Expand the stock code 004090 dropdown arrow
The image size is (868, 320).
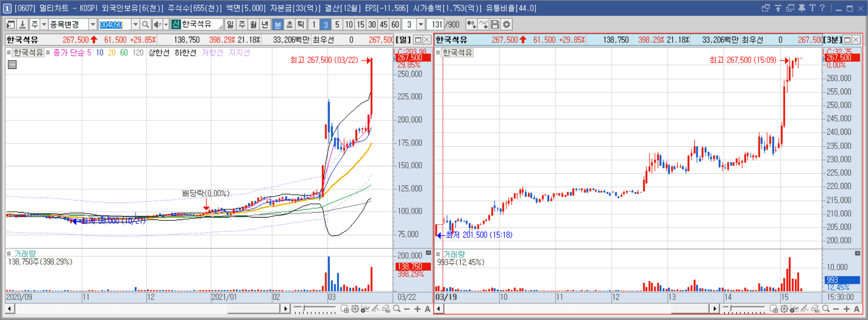coord(135,24)
